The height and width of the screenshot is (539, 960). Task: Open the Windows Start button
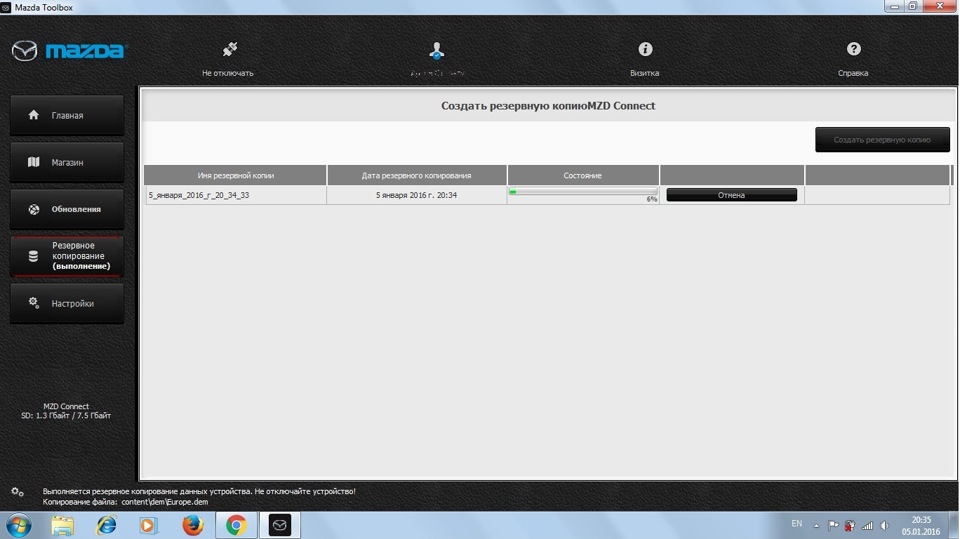tap(18, 526)
